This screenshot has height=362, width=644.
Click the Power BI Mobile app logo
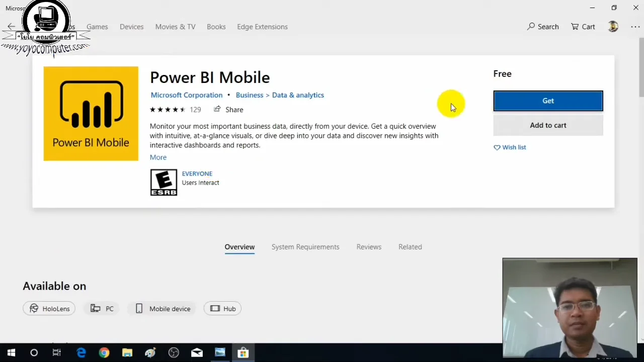91,114
